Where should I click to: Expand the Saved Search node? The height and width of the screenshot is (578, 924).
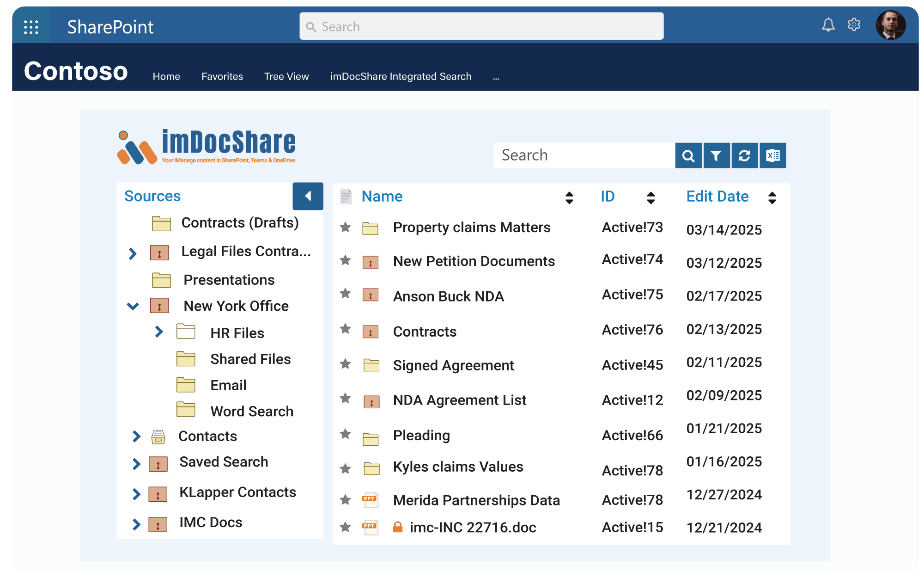(x=136, y=464)
